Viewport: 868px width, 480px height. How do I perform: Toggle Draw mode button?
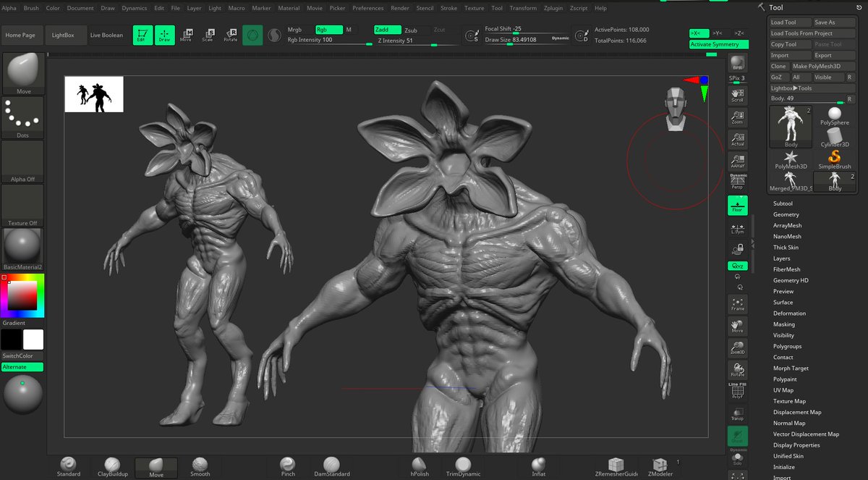(164, 35)
